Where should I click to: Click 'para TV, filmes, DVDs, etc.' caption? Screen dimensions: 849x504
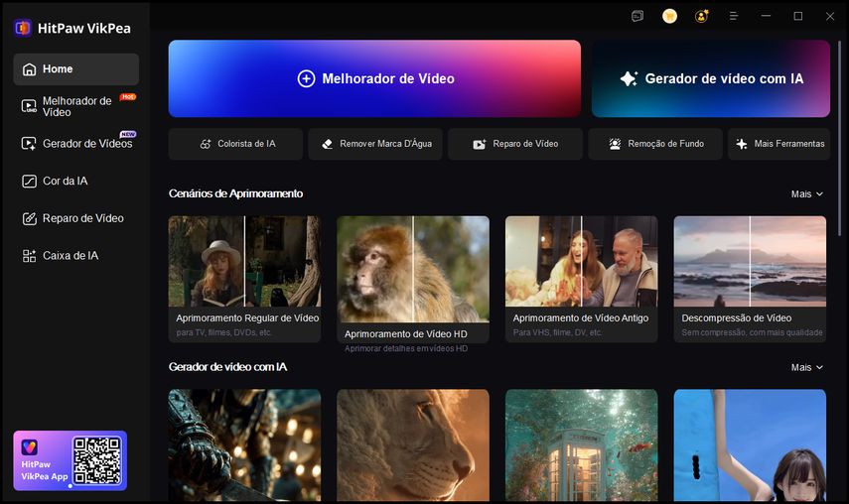click(223, 332)
